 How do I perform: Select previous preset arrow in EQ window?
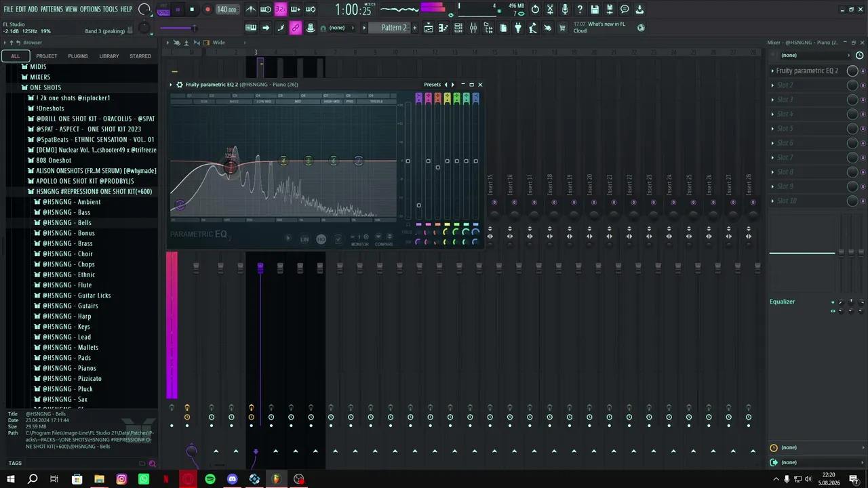446,85
